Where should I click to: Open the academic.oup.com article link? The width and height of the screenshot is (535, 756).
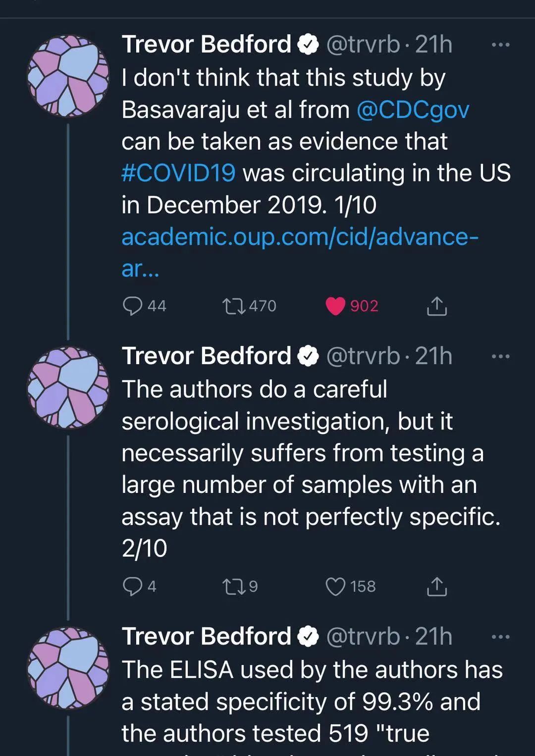(299, 237)
